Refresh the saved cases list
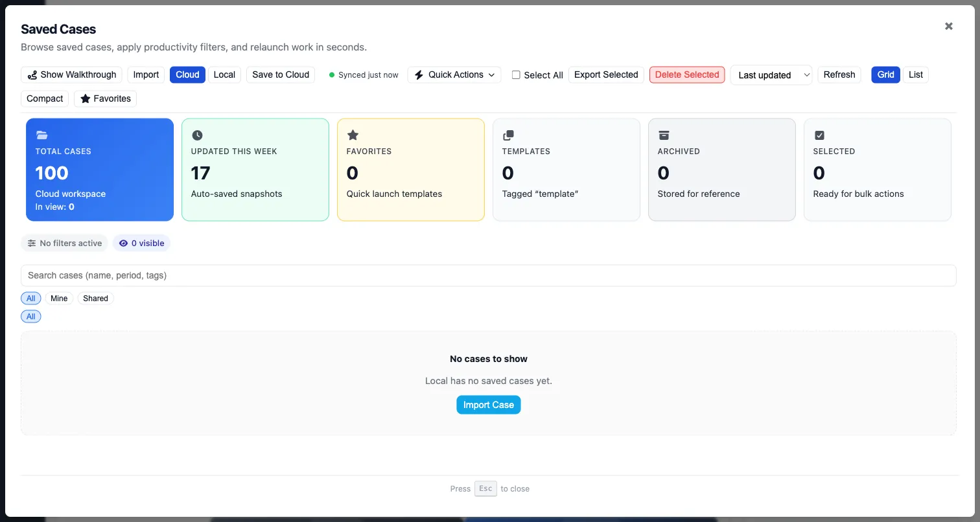This screenshot has width=980, height=522. (x=839, y=74)
